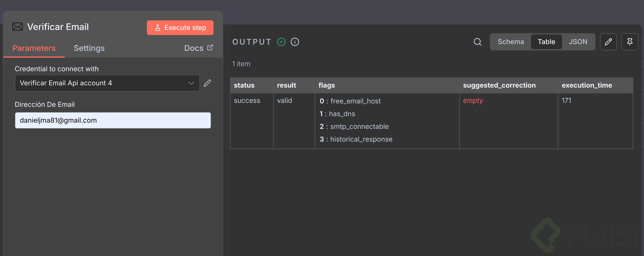Viewport: 644px width, 256px height.
Task: Click the output info circle icon
Action: (295, 42)
